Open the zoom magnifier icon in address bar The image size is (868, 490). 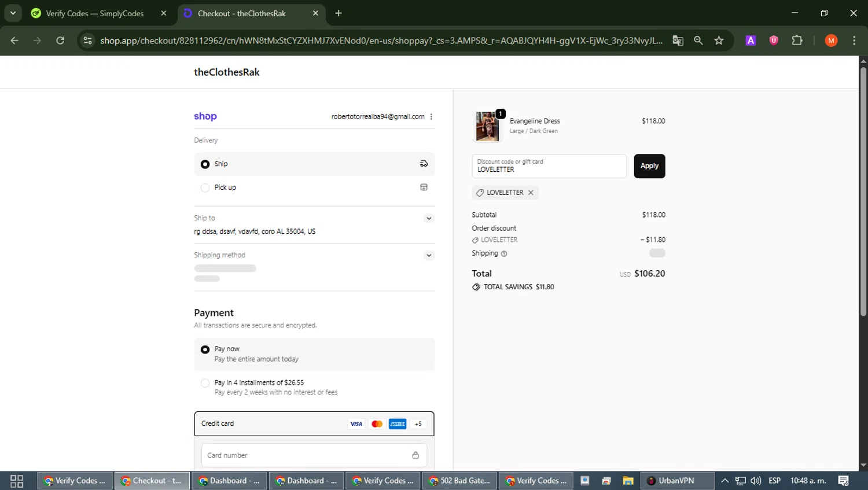click(698, 40)
